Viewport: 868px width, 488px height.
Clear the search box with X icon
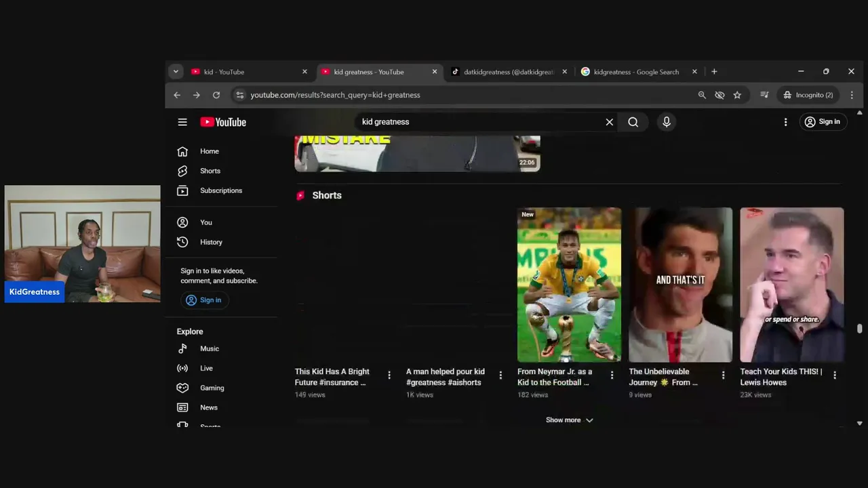[x=610, y=122]
